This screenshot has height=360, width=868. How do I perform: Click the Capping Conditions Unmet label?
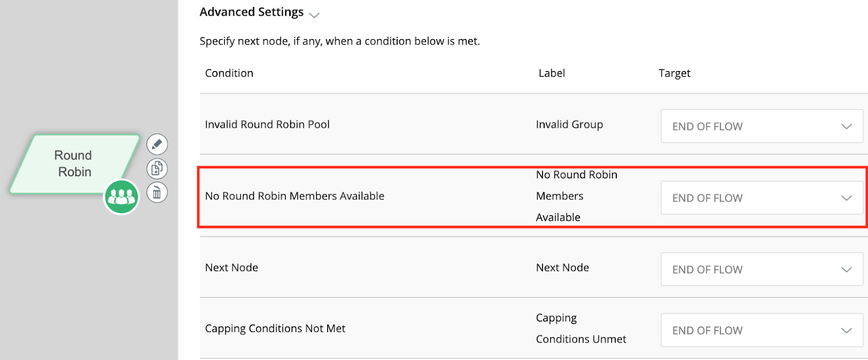click(580, 329)
